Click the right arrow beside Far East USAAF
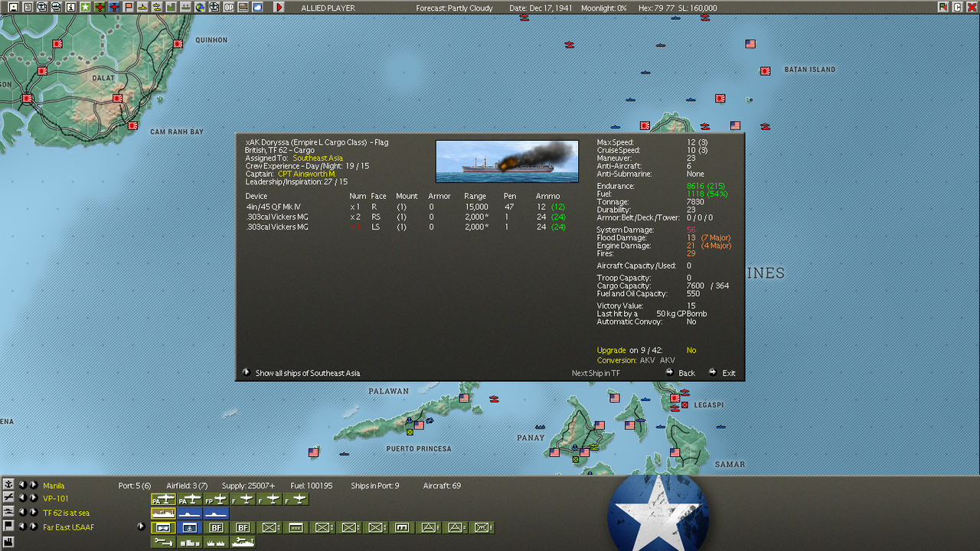980x551 pixels. point(34,527)
